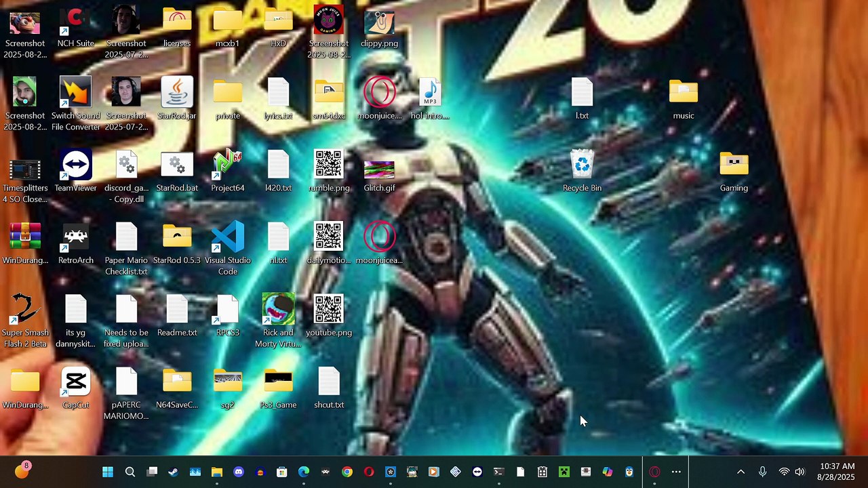868x488 pixels.
Task: Open Google Chrome in the taskbar
Action: pos(347,472)
